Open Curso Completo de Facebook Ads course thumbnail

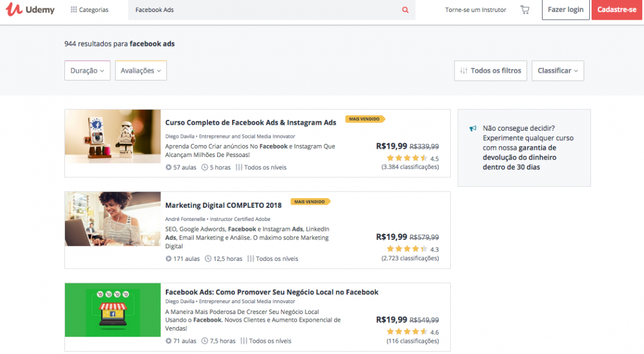click(x=113, y=136)
